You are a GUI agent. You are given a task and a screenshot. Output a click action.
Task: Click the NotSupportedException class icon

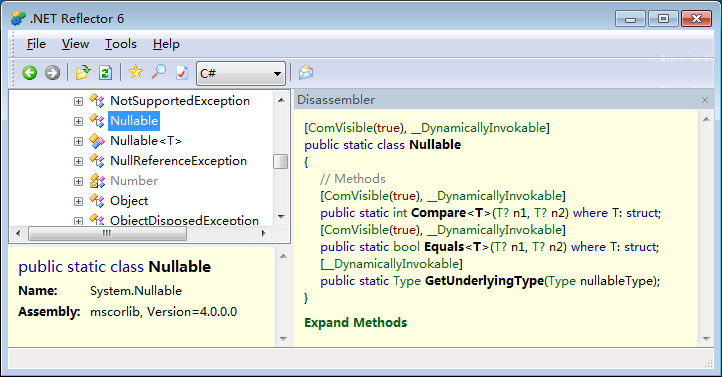(x=97, y=100)
